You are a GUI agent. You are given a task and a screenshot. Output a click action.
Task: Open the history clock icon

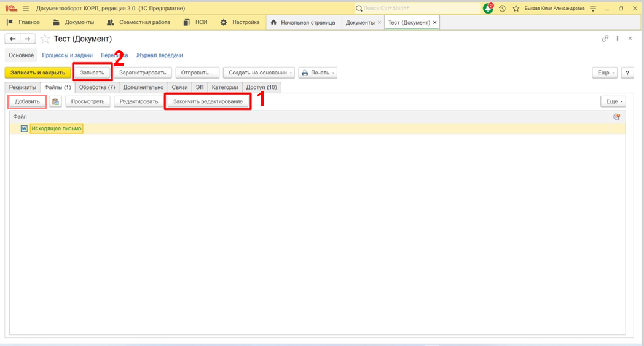pyautogui.click(x=502, y=8)
